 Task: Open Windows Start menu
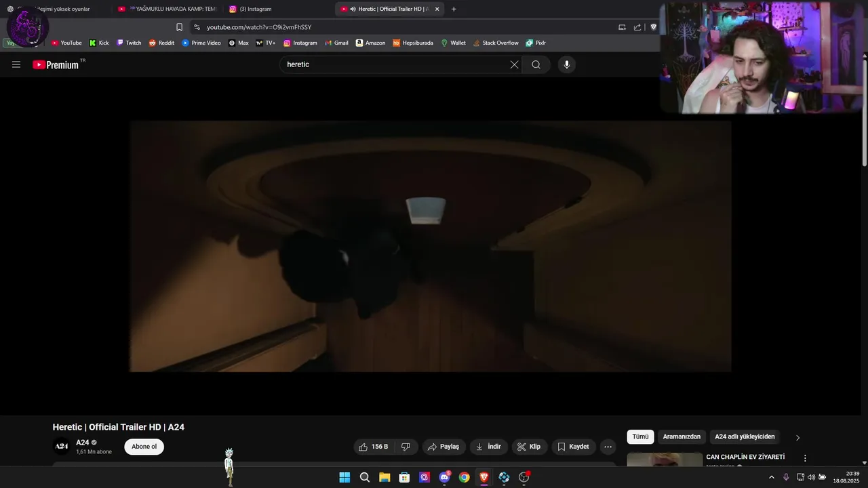click(x=344, y=477)
